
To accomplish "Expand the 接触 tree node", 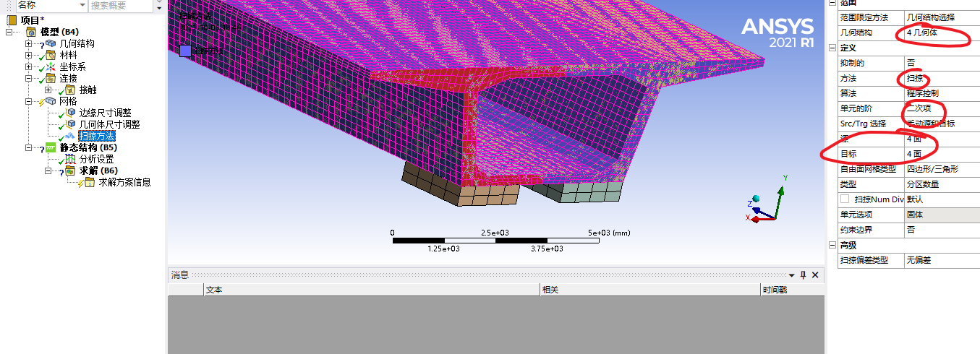I will 48,90.
